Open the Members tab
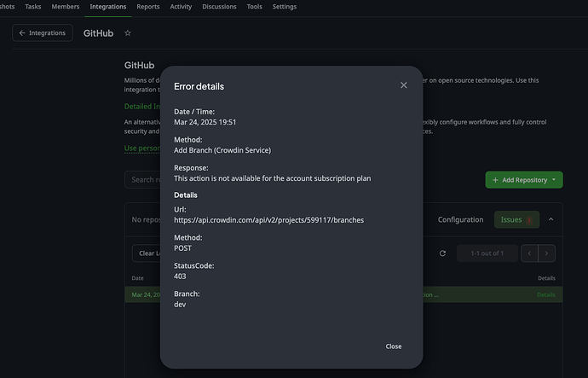Image resolution: width=588 pixels, height=378 pixels. click(66, 7)
